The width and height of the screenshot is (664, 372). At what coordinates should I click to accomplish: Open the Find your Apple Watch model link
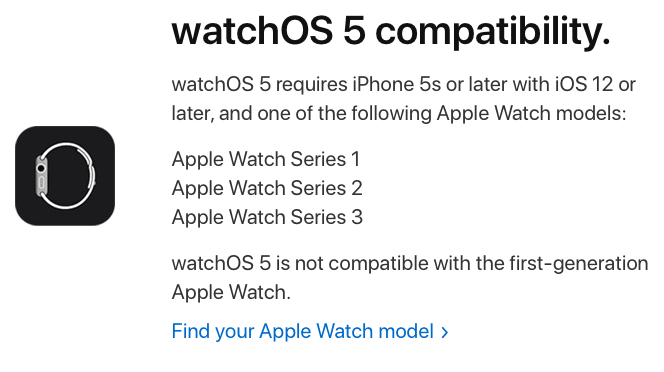click(x=310, y=331)
